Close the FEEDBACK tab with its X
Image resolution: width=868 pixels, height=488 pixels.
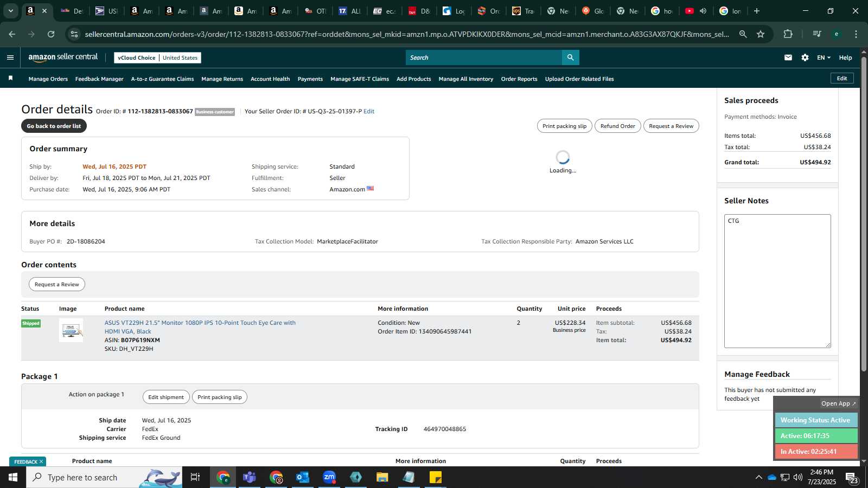41,461
